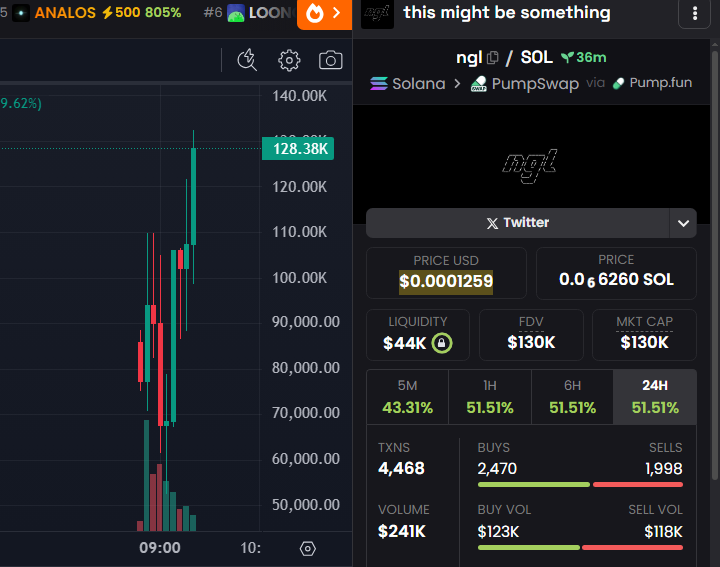Click the BUY VOL $123K value
Image resolution: width=720 pixels, height=567 pixels.
[x=498, y=531]
